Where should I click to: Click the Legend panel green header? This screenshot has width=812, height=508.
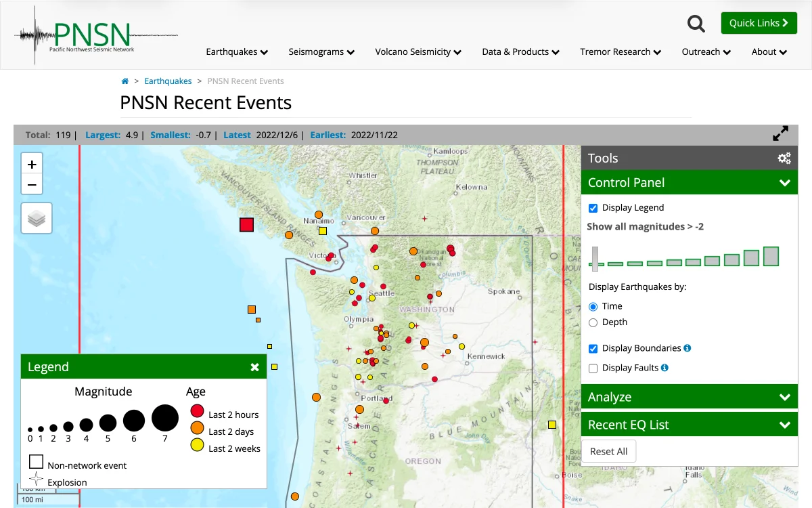[x=143, y=366]
